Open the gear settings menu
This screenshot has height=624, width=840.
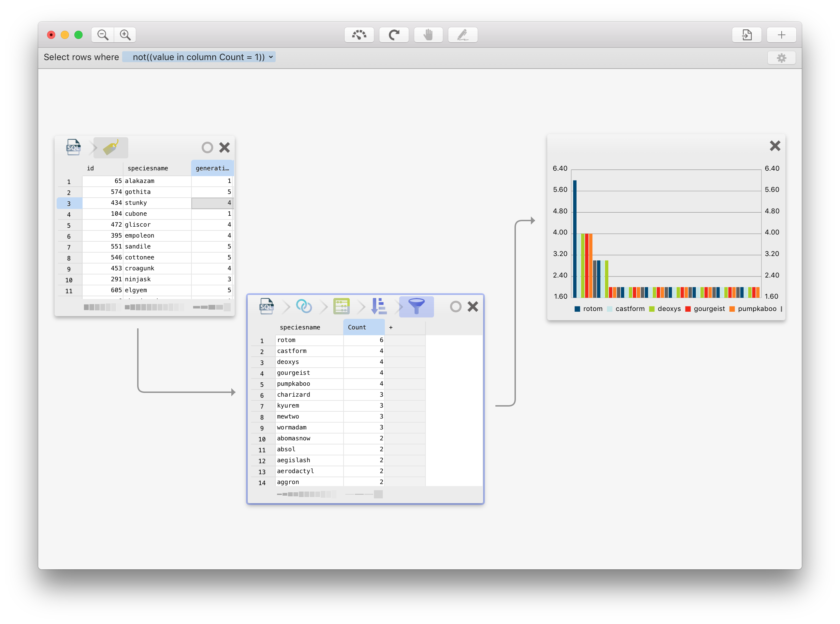pyautogui.click(x=781, y=58)
